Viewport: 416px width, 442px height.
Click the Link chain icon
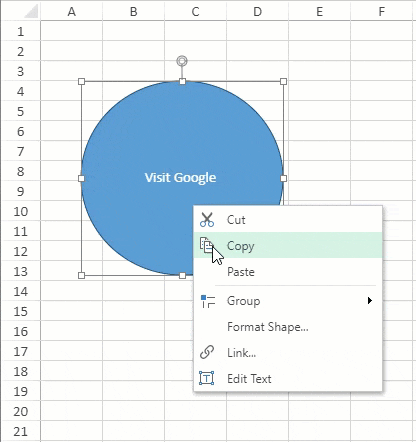(207, 352)
